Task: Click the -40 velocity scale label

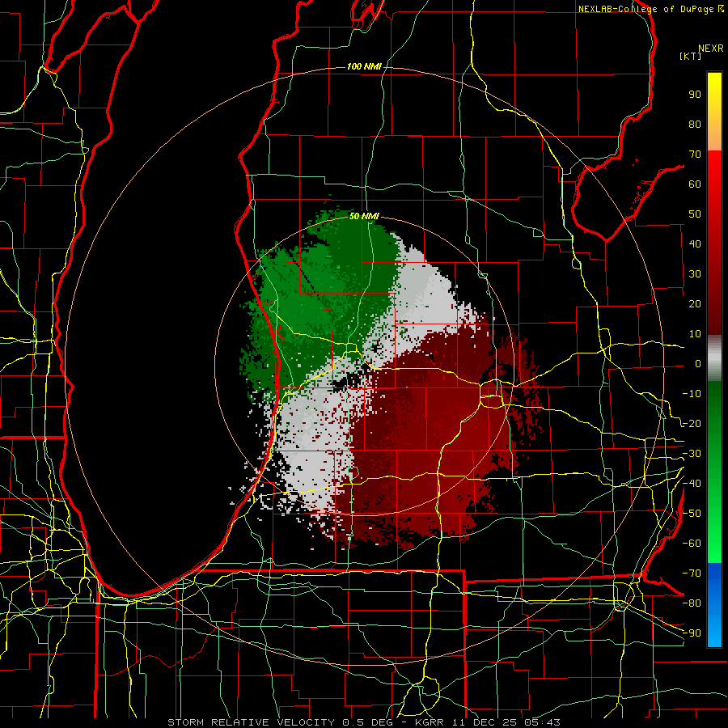Action: (x=692, y=484)
